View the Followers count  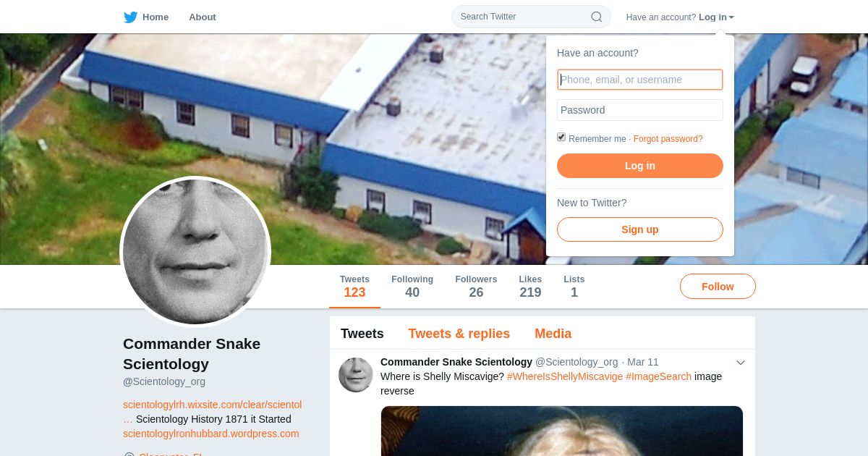476,287
